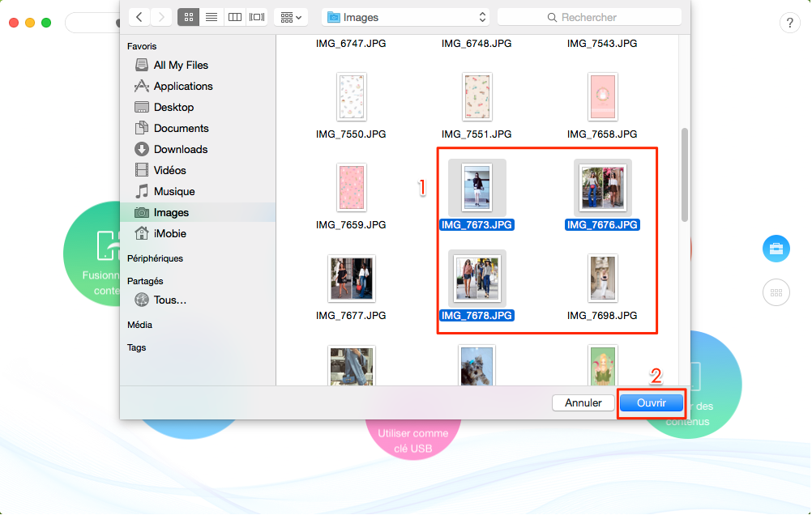The height and width of the screenshot is (515, 812).
Task: Select the IMG_7551.JPG thumbnail
Action: click(x=477, y=97)
